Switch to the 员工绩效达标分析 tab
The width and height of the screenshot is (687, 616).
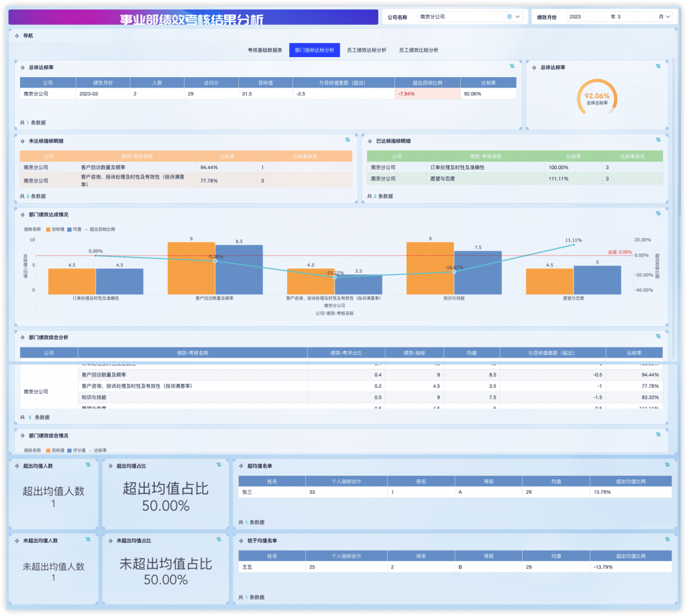[366, 50]
